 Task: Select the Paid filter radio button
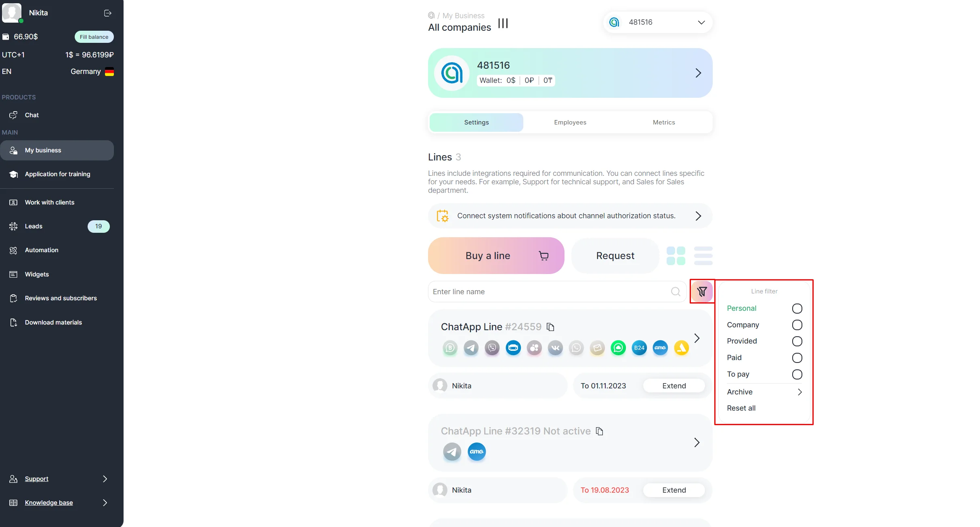click(797, 358)
